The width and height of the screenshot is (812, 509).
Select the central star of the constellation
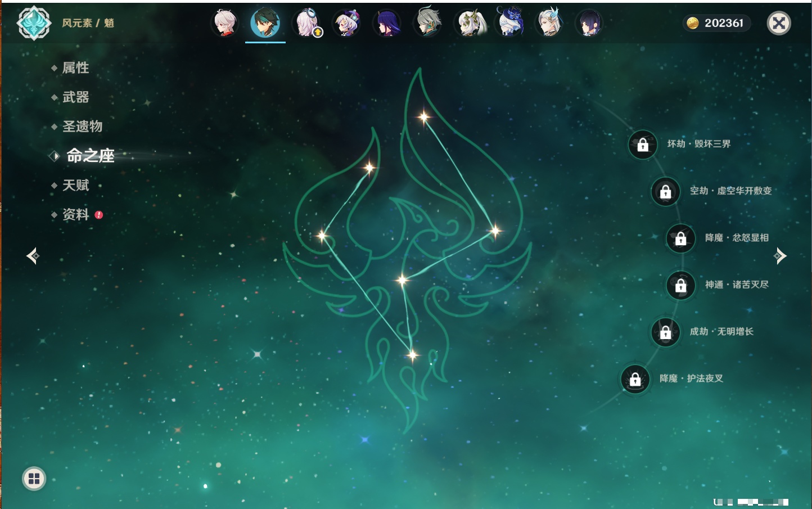(402, 280)
